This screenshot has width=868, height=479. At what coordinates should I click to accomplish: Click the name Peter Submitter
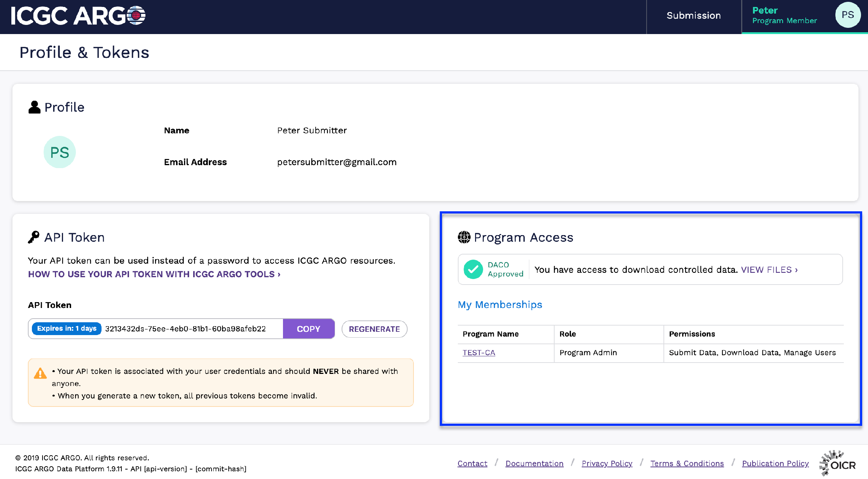click(x=312, y=131)
